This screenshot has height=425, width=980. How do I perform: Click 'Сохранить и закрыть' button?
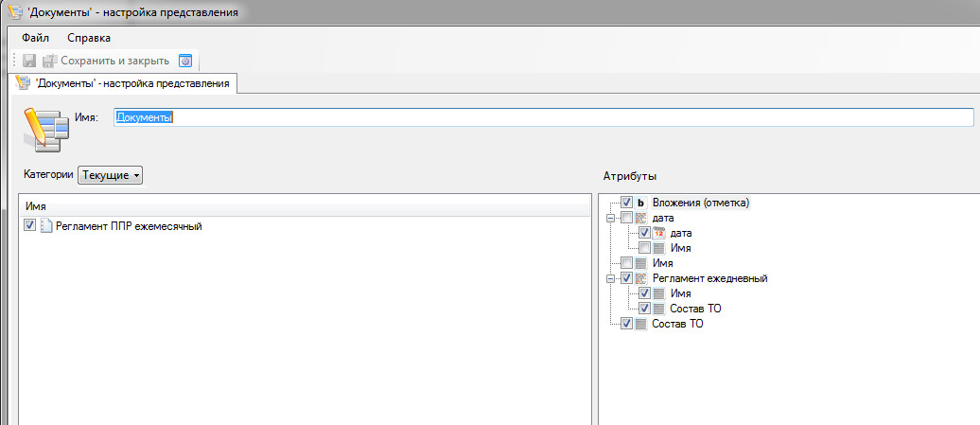click(x=106, y=61)
